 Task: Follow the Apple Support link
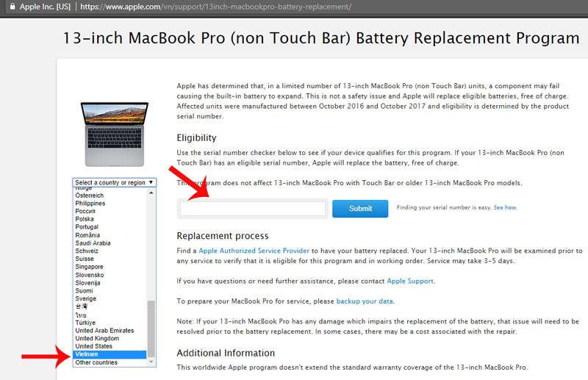[x=410, y=282]
